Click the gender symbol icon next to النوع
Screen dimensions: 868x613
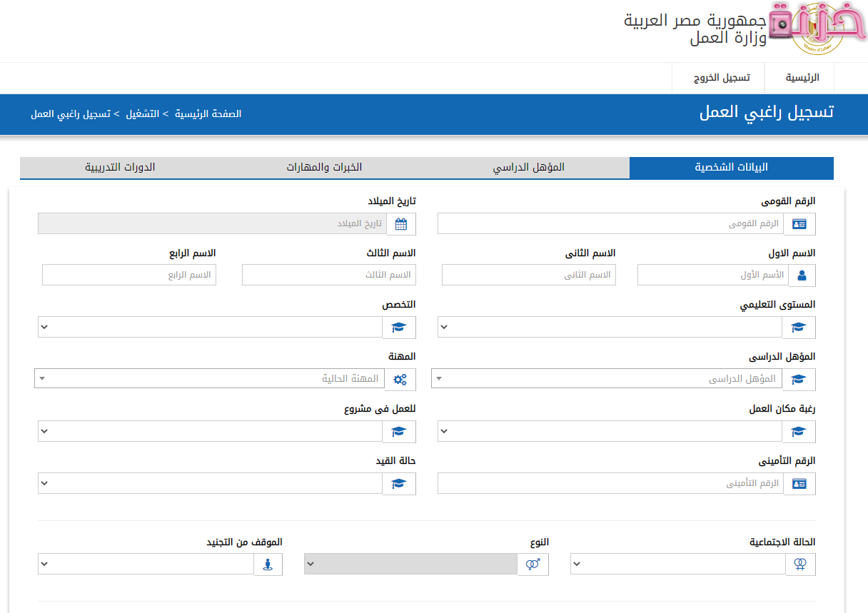533,564
